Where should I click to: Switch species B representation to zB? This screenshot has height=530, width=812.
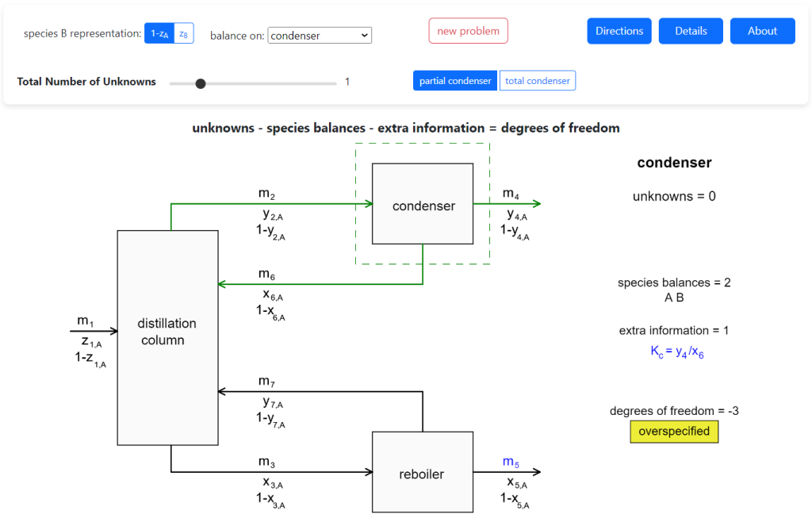(x=183, y=33)
